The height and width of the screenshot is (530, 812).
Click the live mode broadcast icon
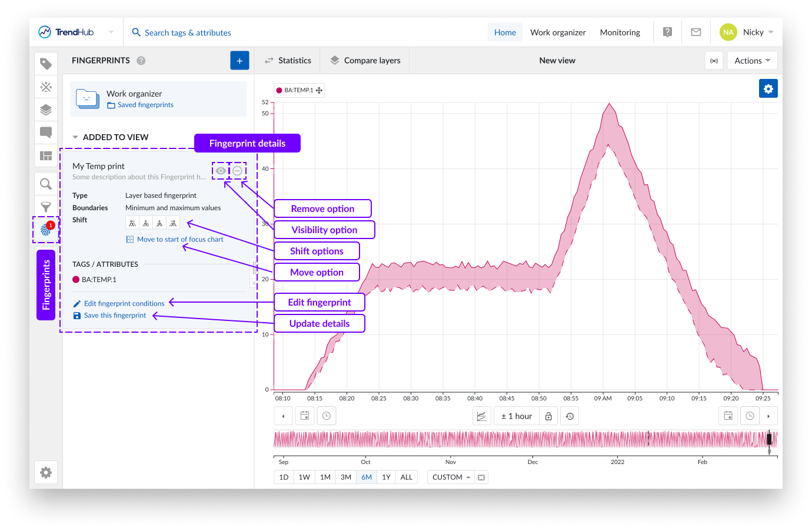[x=714, y=61]
